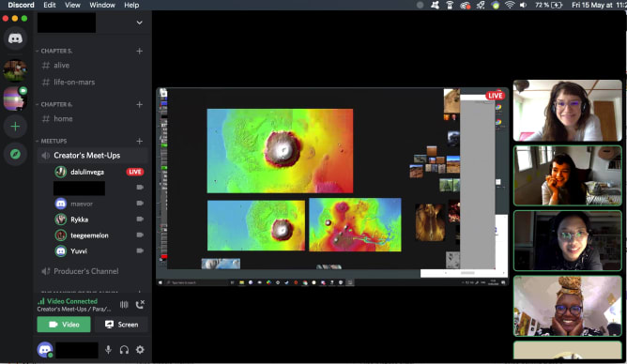Toggle microphone mute
627x364 pixels.
point(108,350)
